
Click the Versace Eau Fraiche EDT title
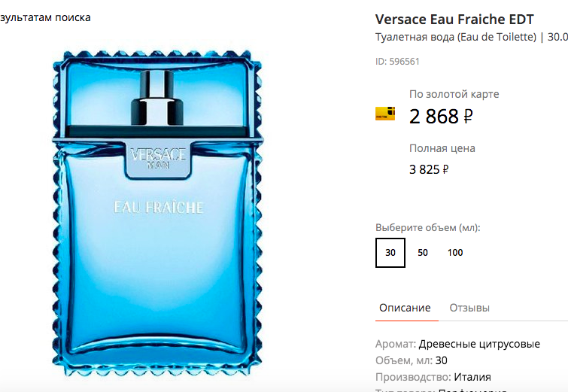point(454,20)
